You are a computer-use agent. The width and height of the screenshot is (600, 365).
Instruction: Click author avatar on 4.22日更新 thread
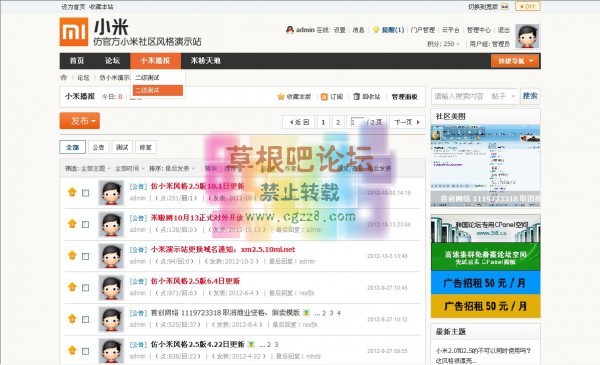[111, 351]
